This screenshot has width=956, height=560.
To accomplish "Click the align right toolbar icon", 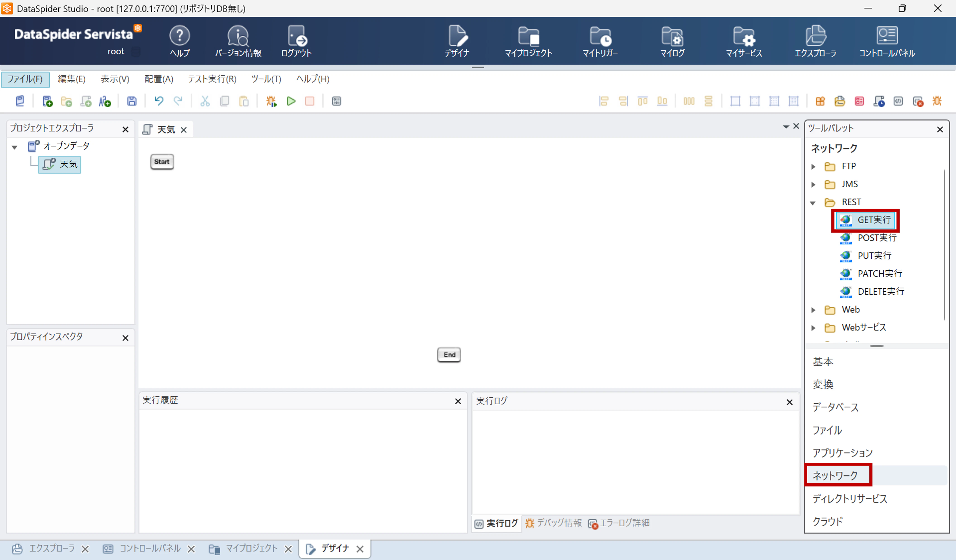I will (623, 101).
